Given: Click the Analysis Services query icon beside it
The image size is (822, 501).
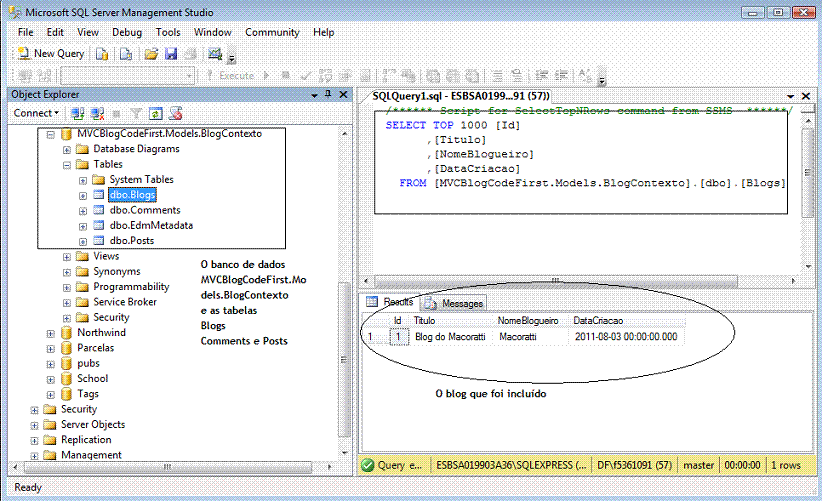Looking at the screenshot, I should [x=125, y=53].
